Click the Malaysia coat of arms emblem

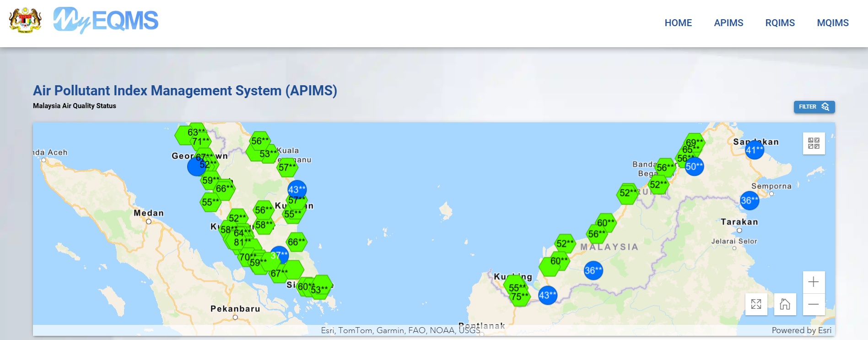click(x=25, y=20)
